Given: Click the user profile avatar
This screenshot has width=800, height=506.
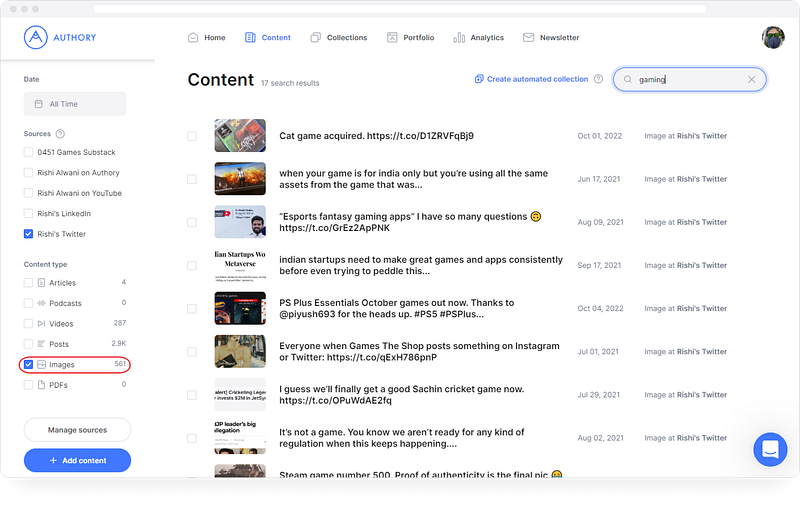Looking at the screenshot, I should pos(773,38).
